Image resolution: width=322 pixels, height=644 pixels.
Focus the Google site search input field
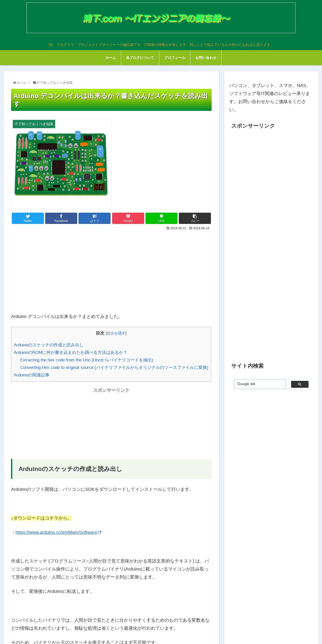(x=260, y=384)
